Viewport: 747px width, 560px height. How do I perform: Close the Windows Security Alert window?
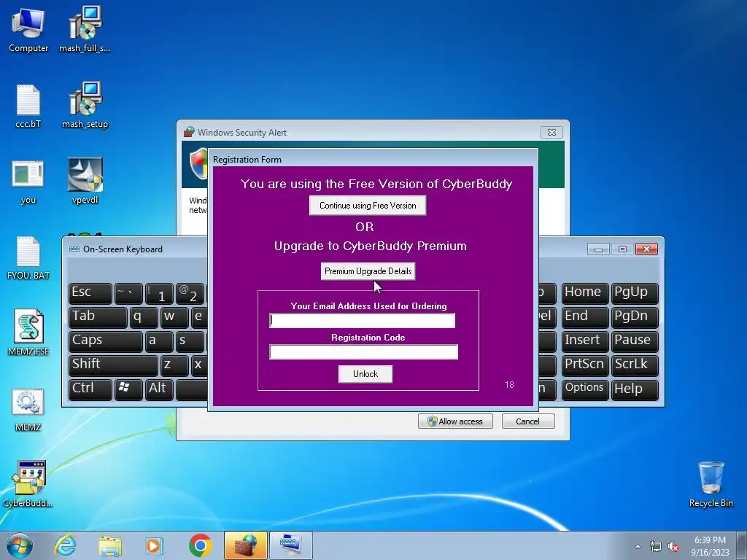pos(551,133)
